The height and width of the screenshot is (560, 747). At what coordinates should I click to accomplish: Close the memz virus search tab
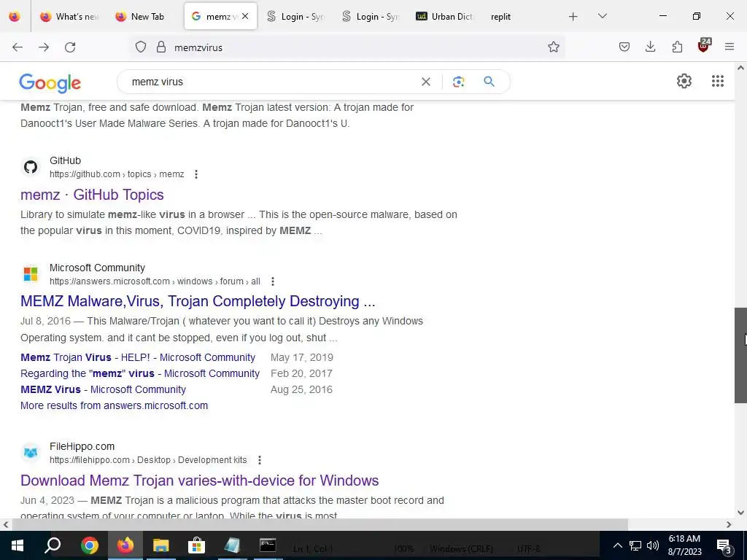245,16
